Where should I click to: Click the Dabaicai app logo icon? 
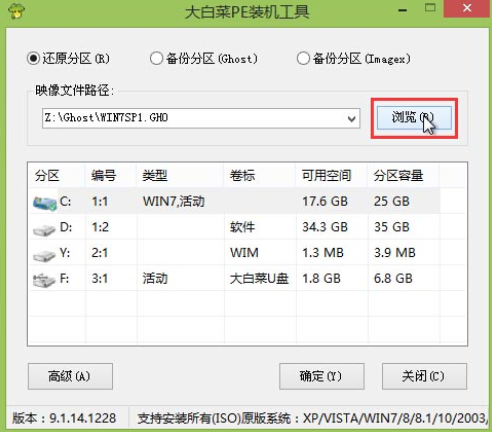click(x=16, y=11)
